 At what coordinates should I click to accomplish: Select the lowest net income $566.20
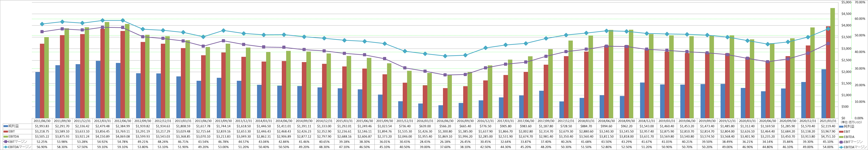[x=445, y=126]
